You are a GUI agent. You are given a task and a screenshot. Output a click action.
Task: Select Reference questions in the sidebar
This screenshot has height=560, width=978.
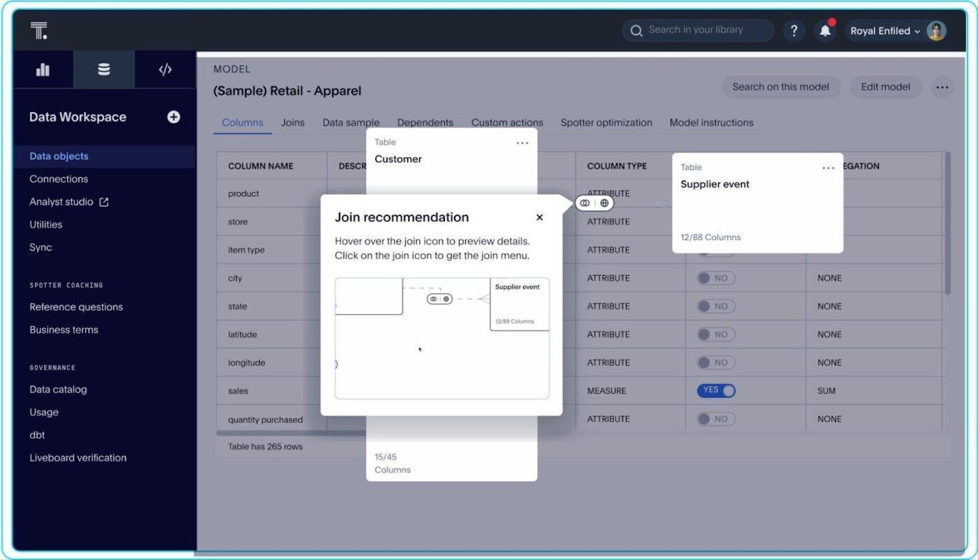click(x=76, y=307)
